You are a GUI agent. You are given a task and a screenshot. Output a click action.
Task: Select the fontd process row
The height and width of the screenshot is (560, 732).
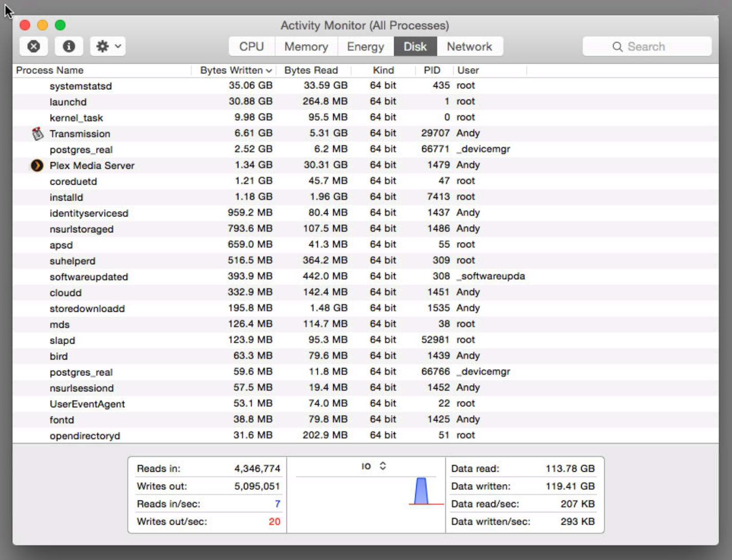point(365,419)
